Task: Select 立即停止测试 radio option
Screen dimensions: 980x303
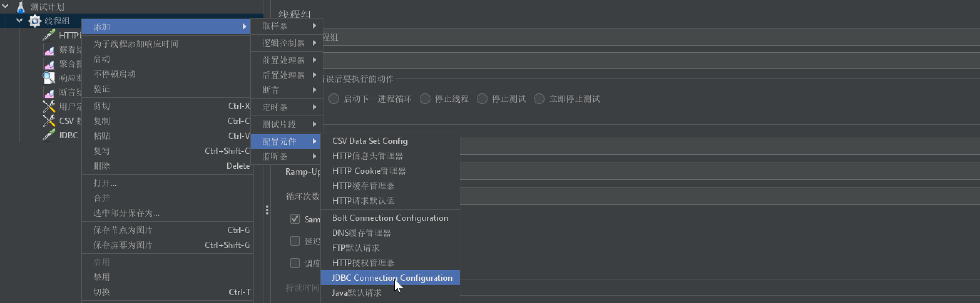Action: [x=539, y=99]
